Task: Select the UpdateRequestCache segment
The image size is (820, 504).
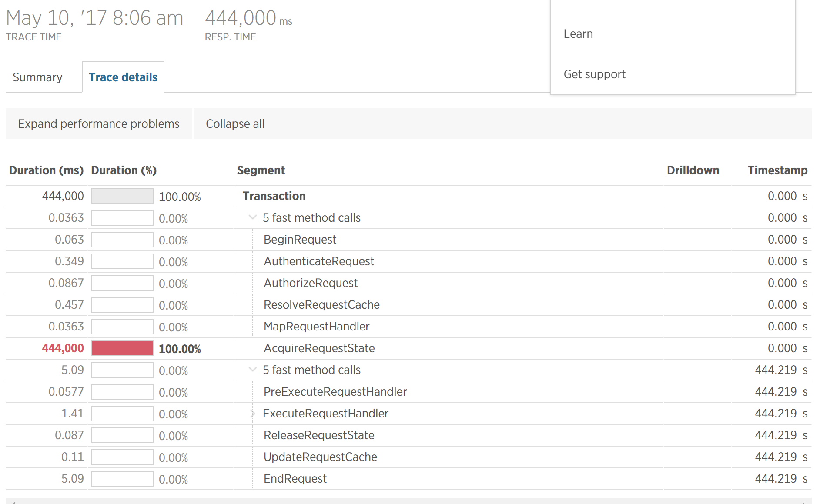Action: point(320,457)
